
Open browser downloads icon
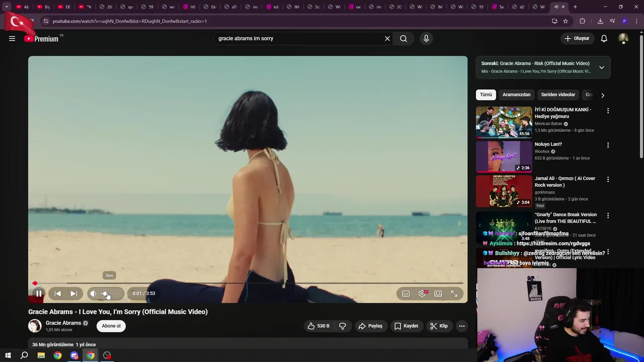[600, 21]
